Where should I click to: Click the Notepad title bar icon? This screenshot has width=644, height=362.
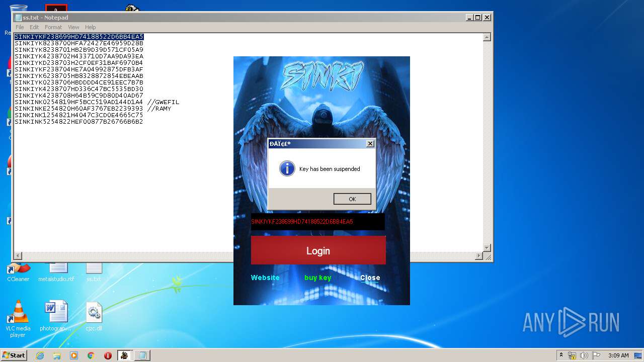tap(18, 18)
